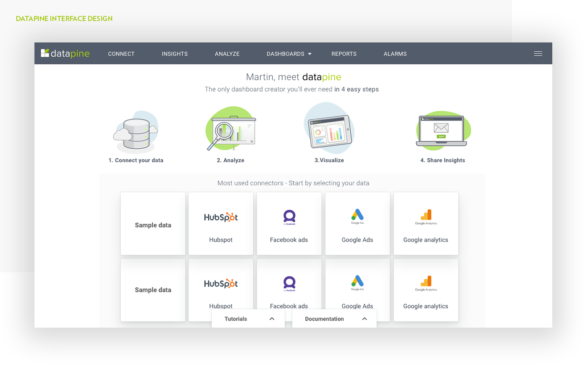Open the hamburger menu icon
The width and height of the screenshot is (588, 368).
[538, 53]
